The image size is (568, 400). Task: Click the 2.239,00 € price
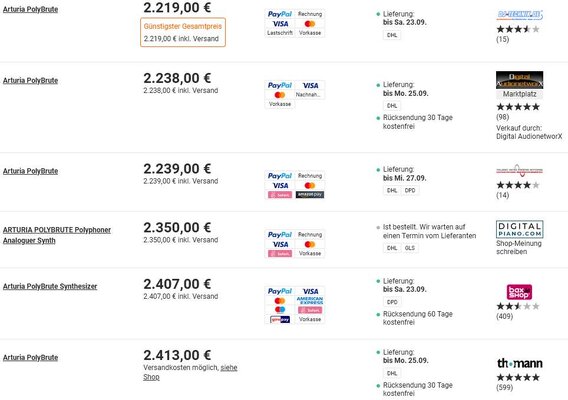click(177, 169)
